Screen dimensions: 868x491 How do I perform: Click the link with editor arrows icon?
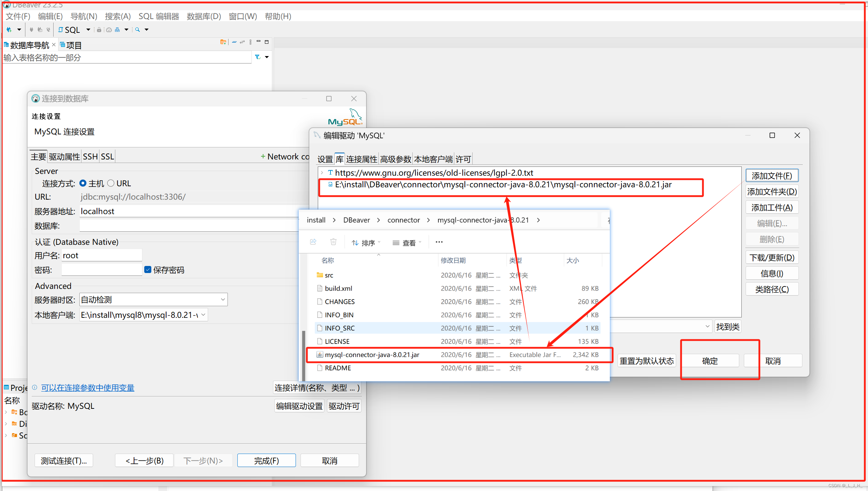tap(242, 42)
